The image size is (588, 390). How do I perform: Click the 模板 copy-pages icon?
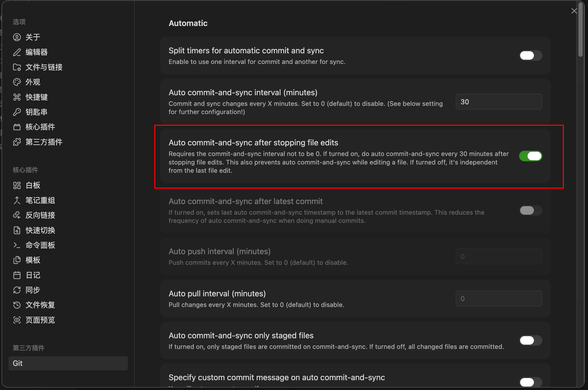(17, 260)
